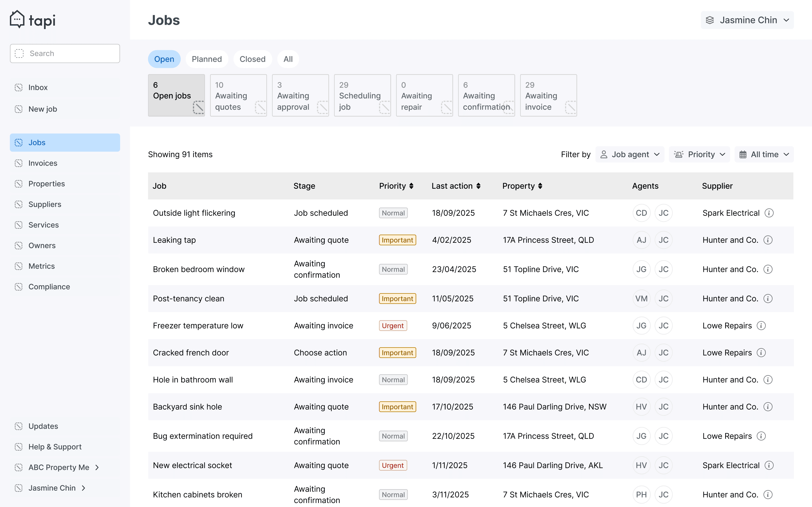Image resolution: width=812 pixels, height=507 pixels.
Task: Click the Compliance sidebar icon
Action: tap(19, 287)
